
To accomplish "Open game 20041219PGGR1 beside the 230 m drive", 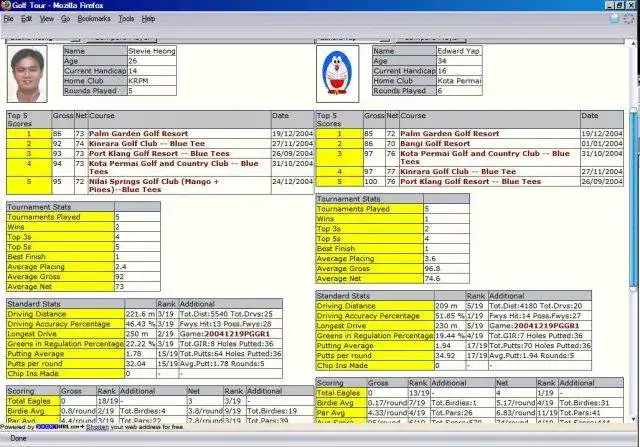I will 546,326.
